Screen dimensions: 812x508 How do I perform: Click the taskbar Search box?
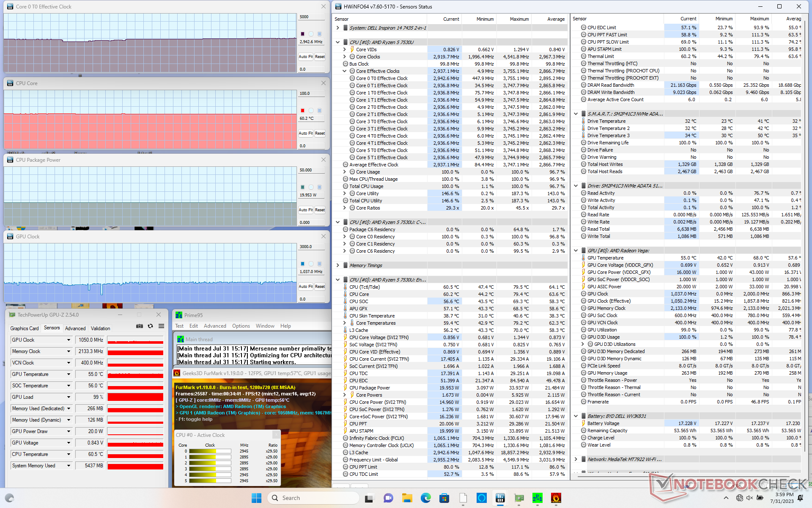coord(313,498)
